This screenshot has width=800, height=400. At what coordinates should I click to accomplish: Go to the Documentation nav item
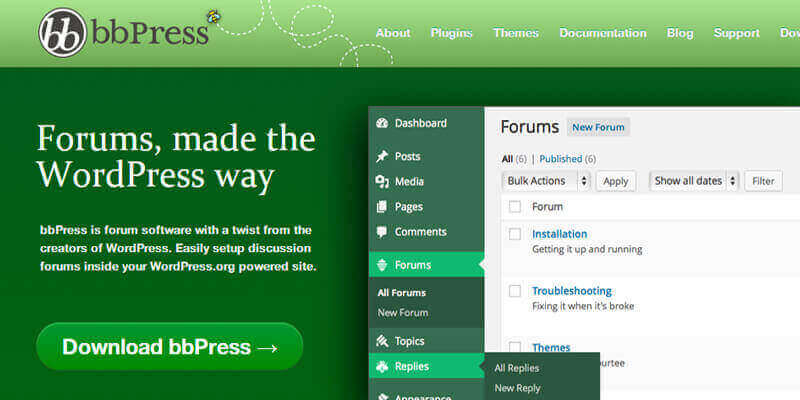pos(602,33)
